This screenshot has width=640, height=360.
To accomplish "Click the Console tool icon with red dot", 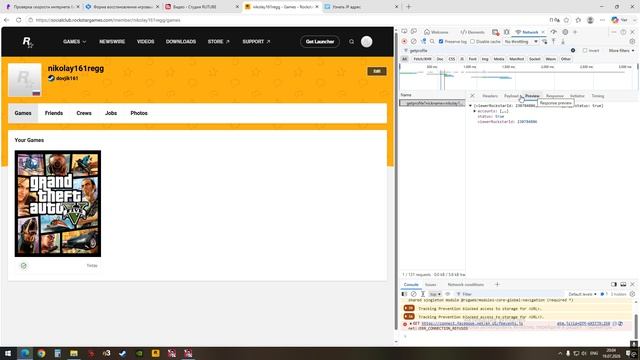I will (495, 32).
